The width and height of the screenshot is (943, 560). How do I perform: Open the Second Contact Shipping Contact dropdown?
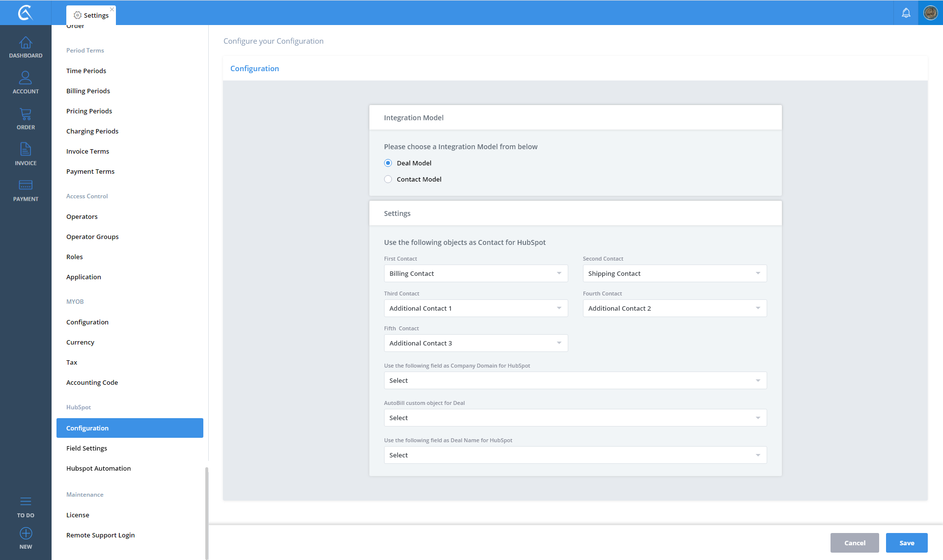pyautogui.click(x=674, y=273)
